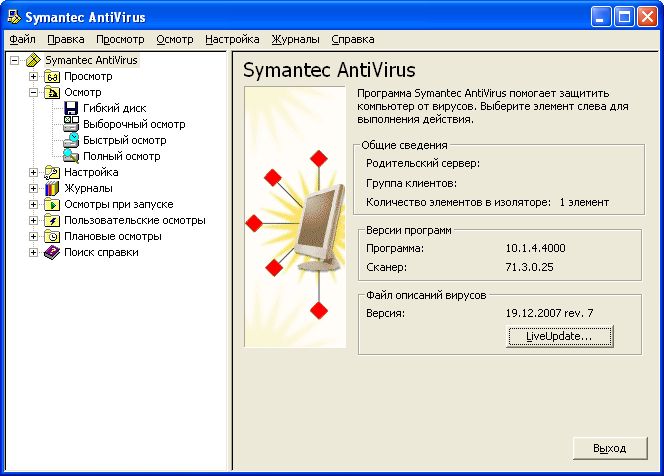Click the Floppy disk (Гибкий диск) scan icon
Viewport: 664px width, 476px height.
point(71,108)
